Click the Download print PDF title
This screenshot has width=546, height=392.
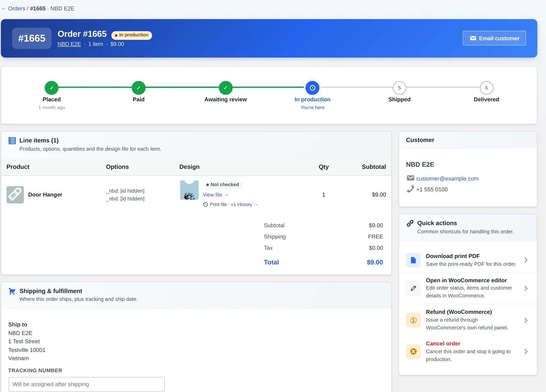point(453,256)
